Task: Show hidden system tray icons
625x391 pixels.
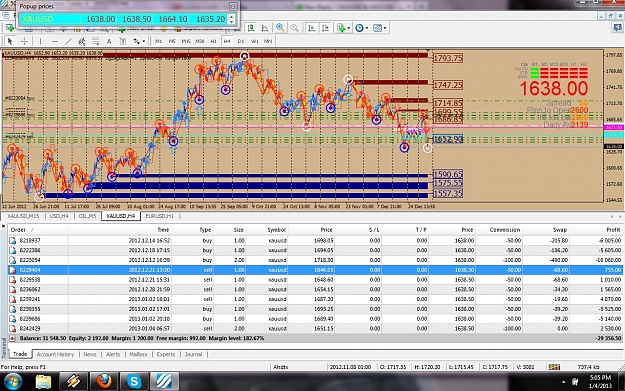Action: (x=563, y=382)
